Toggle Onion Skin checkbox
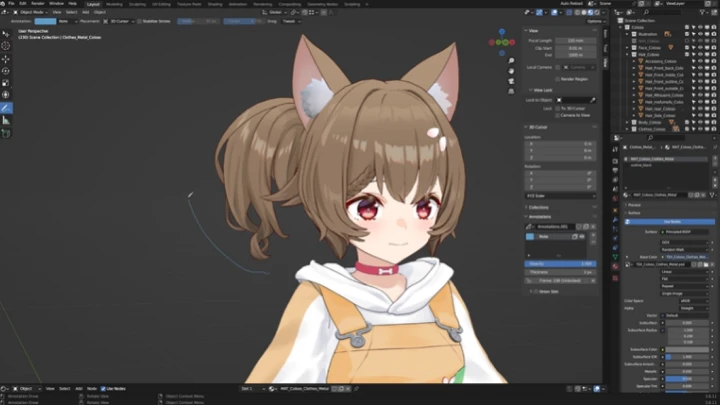Screen dimensions: 720x405 (536, 292)
